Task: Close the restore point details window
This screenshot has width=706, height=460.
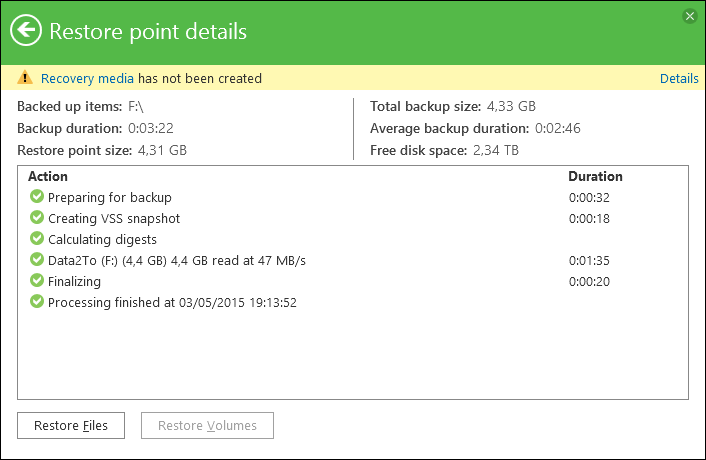Action: click(x=689, y=16)
